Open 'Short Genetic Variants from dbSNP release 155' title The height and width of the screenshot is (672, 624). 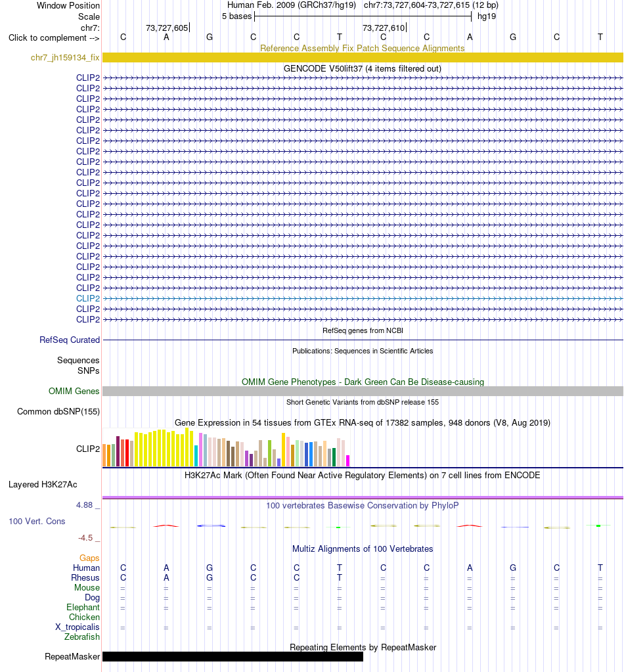click(x=363, y=402)
